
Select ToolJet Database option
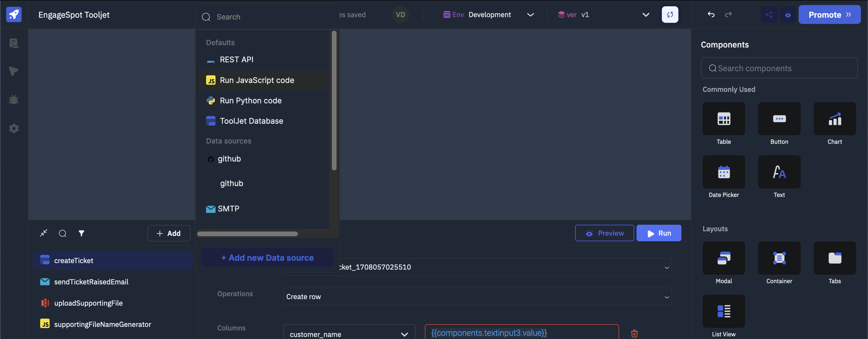pos(263,121)
